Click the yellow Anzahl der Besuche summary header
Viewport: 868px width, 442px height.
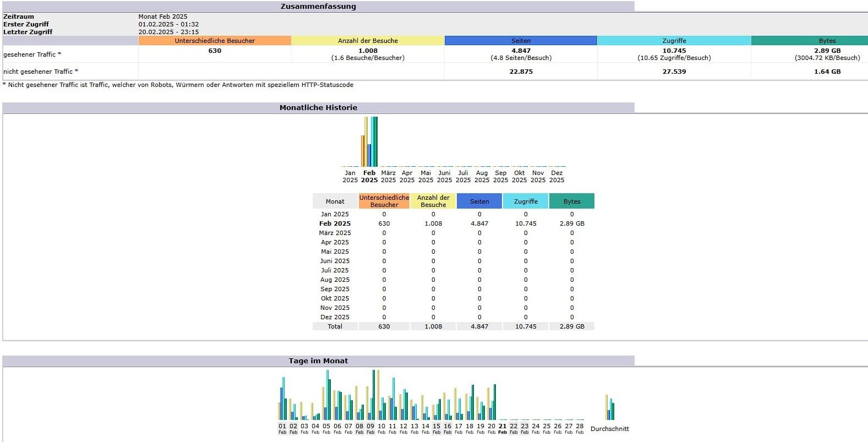click(x=368, y=41)
